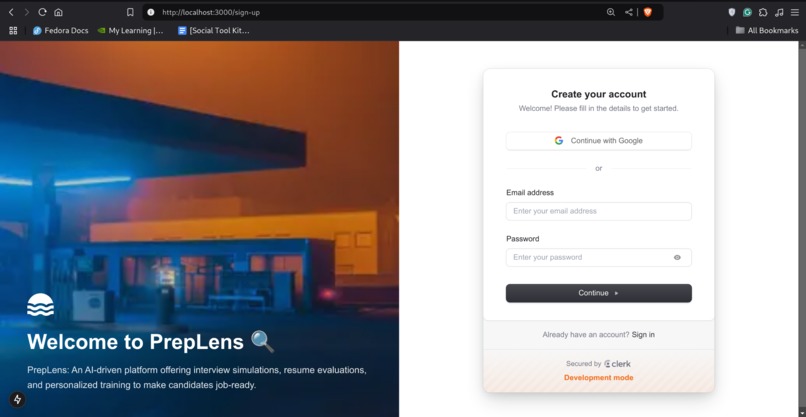The width and height of the screenshot is (806, 417).
Task: Go to Sign in link
Action: coord(643,335)
